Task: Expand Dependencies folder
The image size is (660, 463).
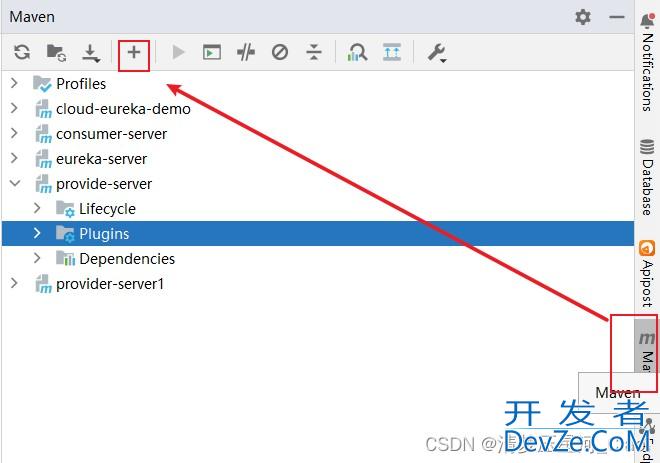Action: pyautogui.click(x=37, y=258)
